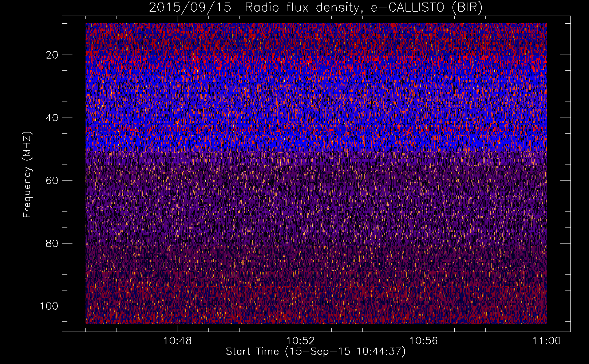Click the plot title '2015/09/15 Radio flux density, e-CALLISTO (BIR)'
This screenshot has width=589, height=364.
[316, 8]
